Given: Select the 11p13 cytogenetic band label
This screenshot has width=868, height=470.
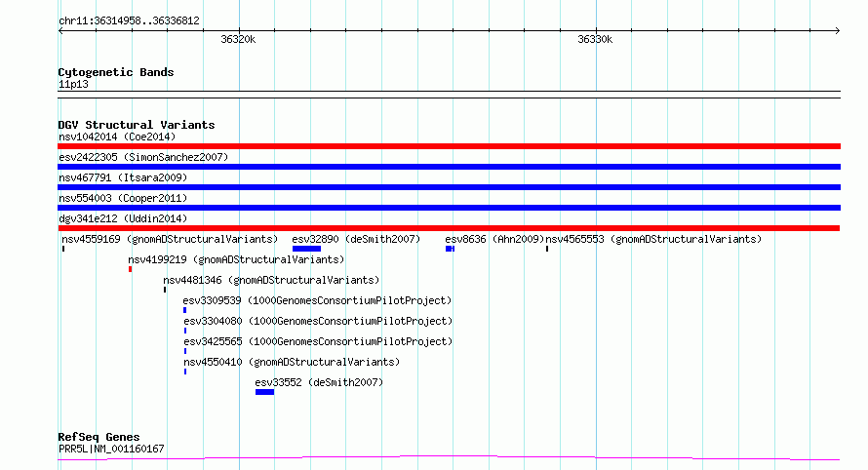Looking at the screenshot, I should click(x=73, y=85).
